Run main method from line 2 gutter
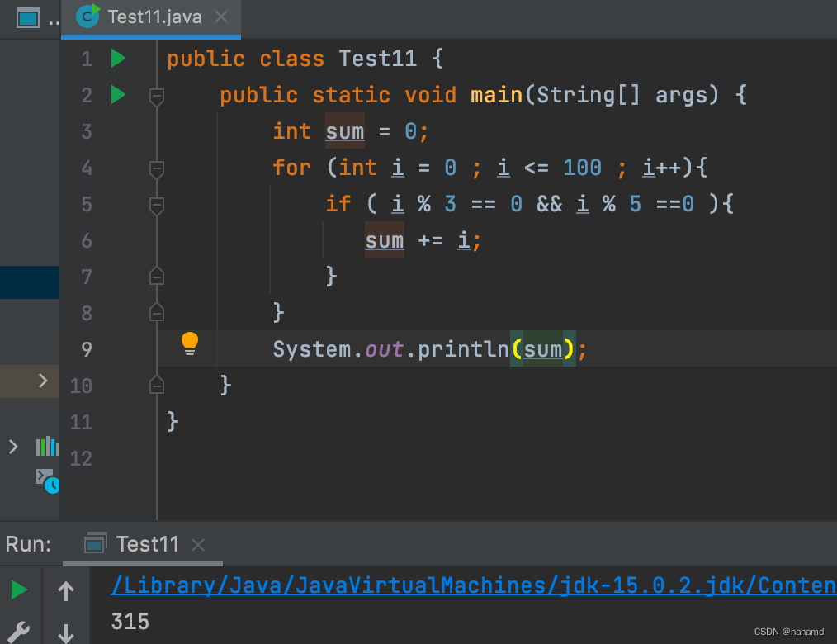Image resolution: width=837 pixels, height=644 pixels. (x=118, y=94)
